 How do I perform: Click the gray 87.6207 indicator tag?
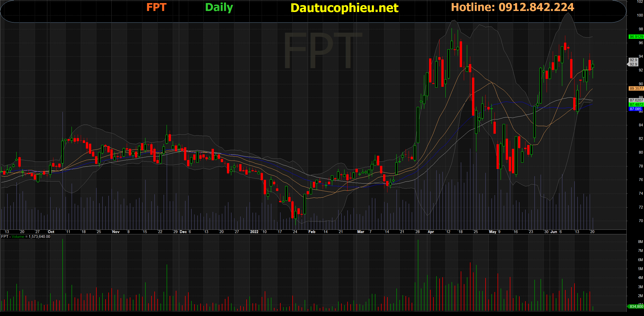coord(636,100)
